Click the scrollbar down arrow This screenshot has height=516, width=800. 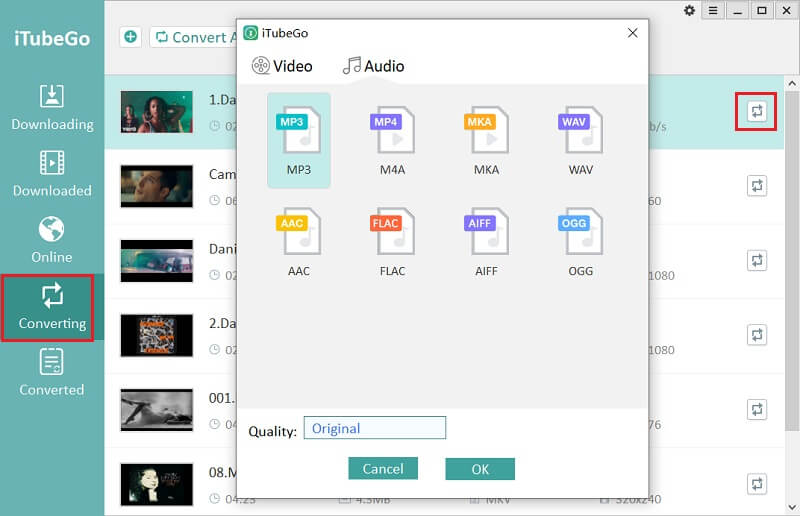792,507
